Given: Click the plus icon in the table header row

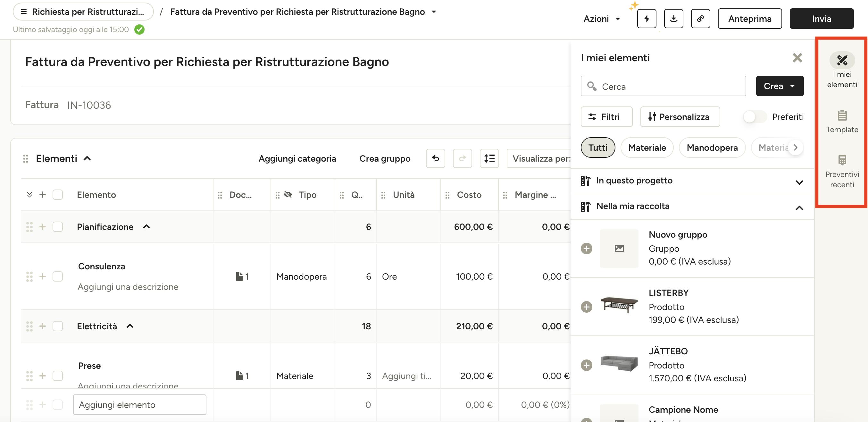Looking at the screenshot, I should pyautogui.click(x=42, y=194).
